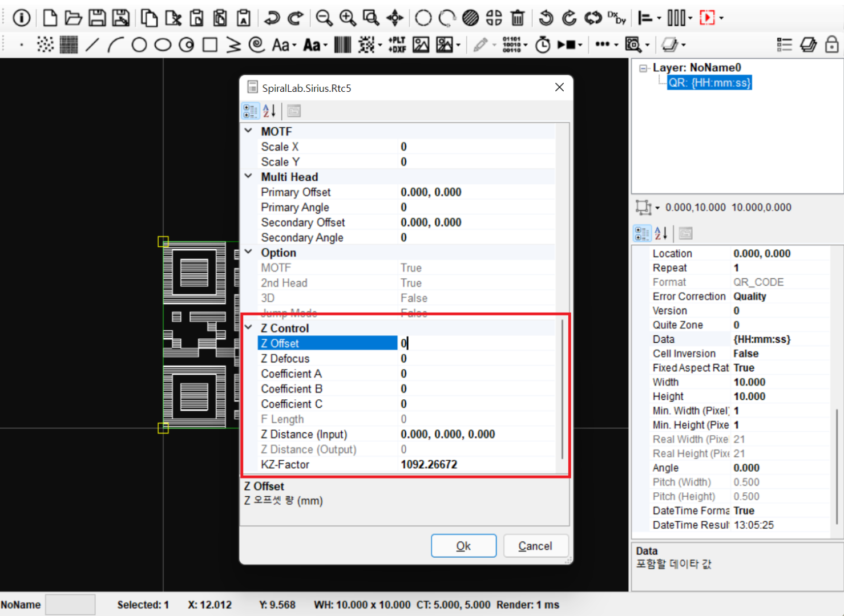This screenshot has width=844, height=616.
Task: Switch dialog grid to categorized view
Action: [x=251, y=111]
